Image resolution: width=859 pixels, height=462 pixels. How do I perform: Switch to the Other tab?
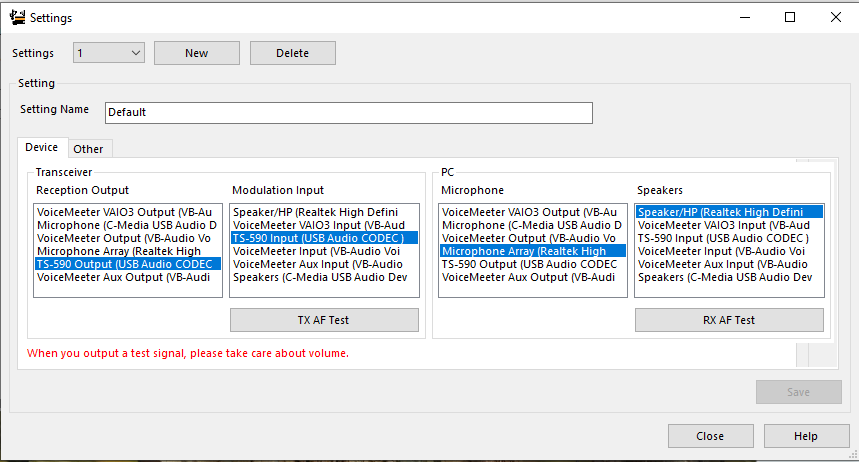89,149
